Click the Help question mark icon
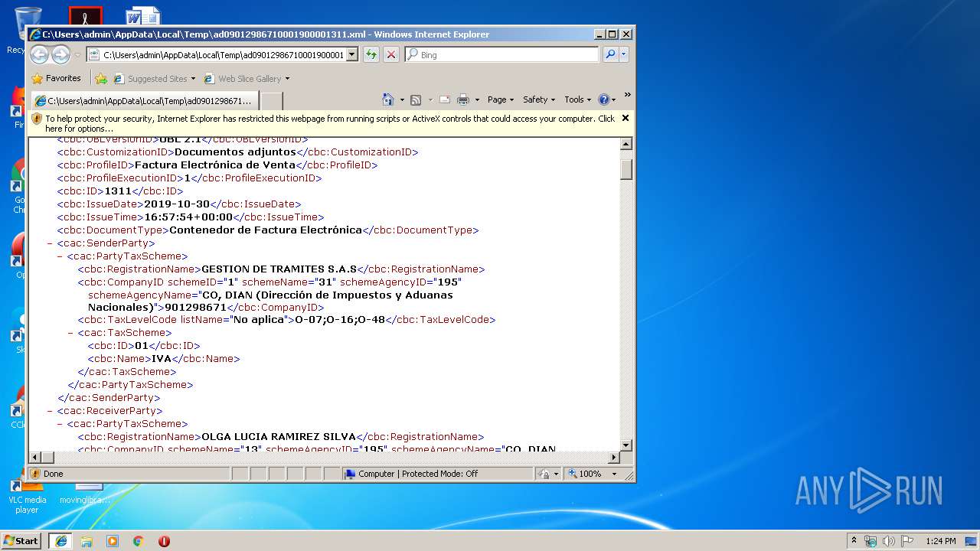980x551 pixels. point(603,99)
